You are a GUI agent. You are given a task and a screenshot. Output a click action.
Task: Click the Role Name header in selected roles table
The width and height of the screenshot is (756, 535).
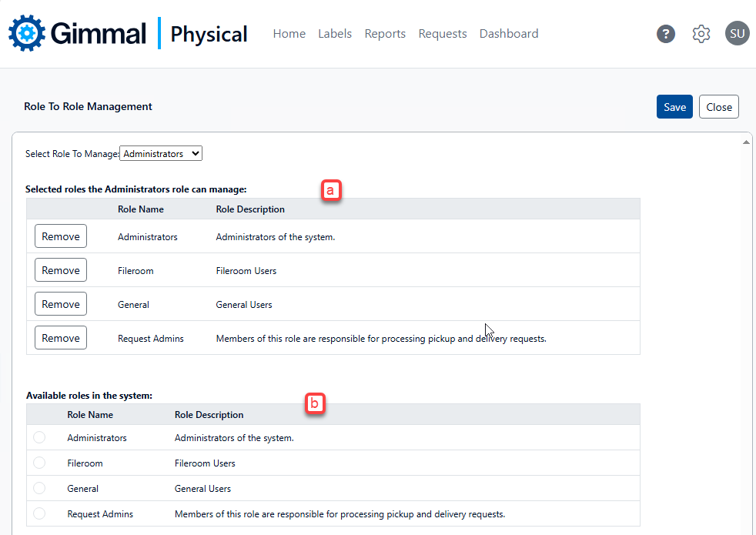click(x=141, y=209)
